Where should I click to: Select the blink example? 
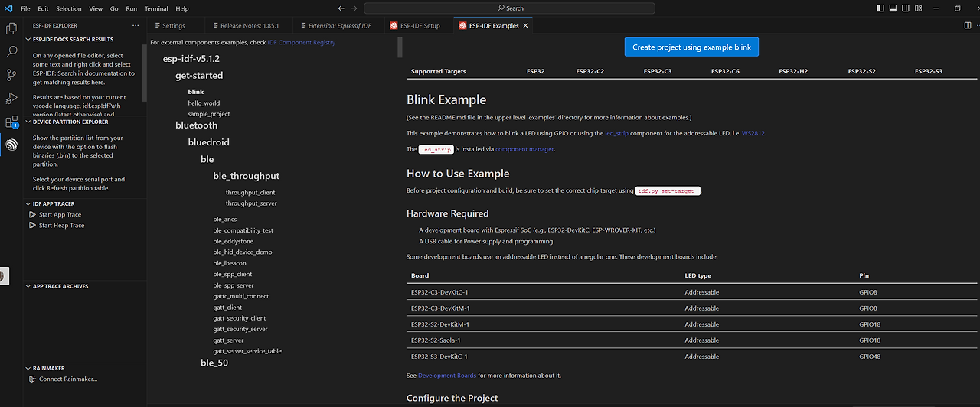(x=196, y=92)
